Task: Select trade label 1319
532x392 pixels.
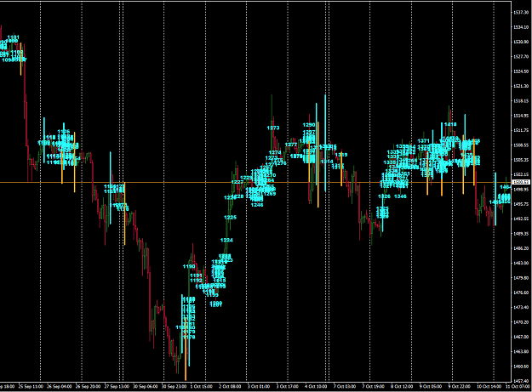Action: pos(341,155)
